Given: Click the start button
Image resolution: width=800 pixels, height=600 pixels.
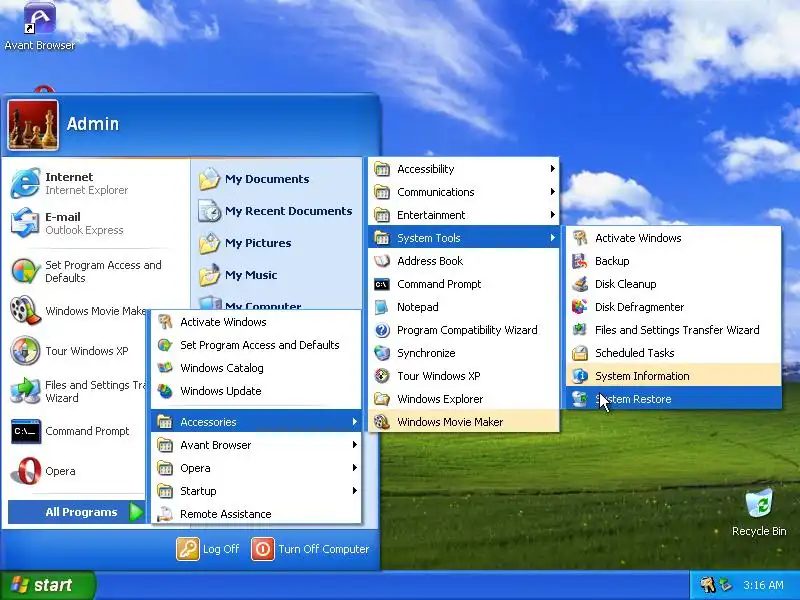Looking at the screenshot, I should (47, 585).
